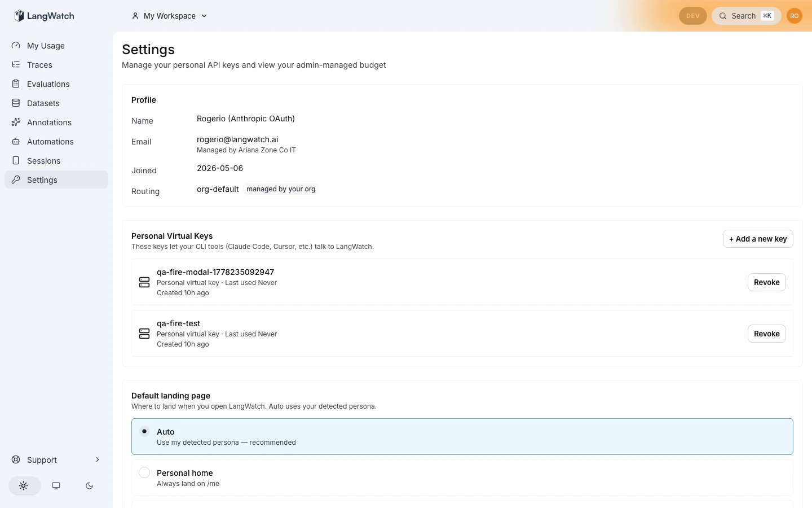Image resolution: width=812 pixels, height=508 pixels.
Task: Click the name Rogerio (Anthropic OAuth)
Action: tap(246, 119)
